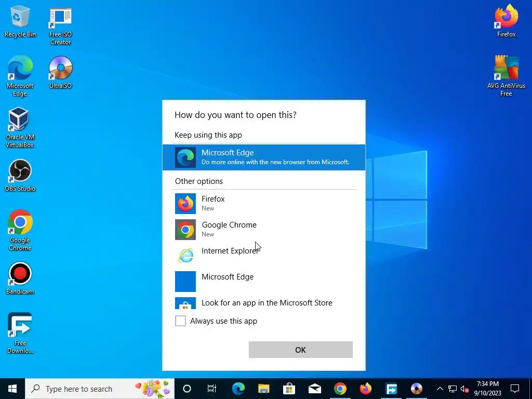Select Microsoft Edge with the blank blue icon

[x=263, y=281]
